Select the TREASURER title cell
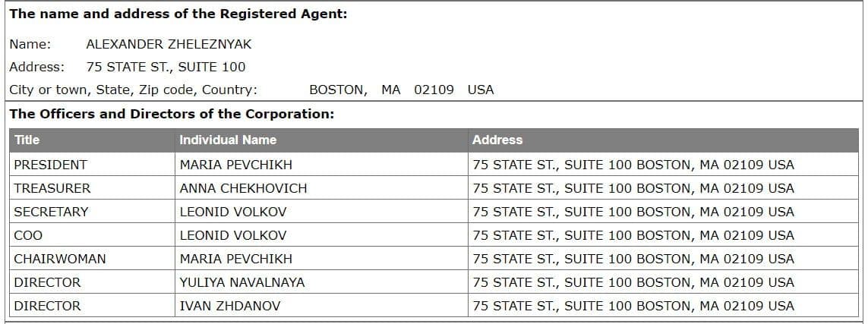This screenshot has width=868, height=324. point(92,188)
